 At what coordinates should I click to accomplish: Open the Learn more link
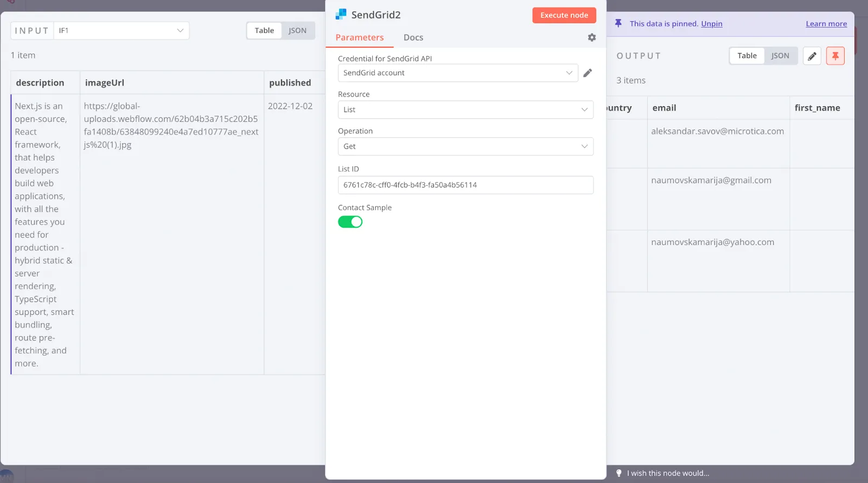point(826,24)
